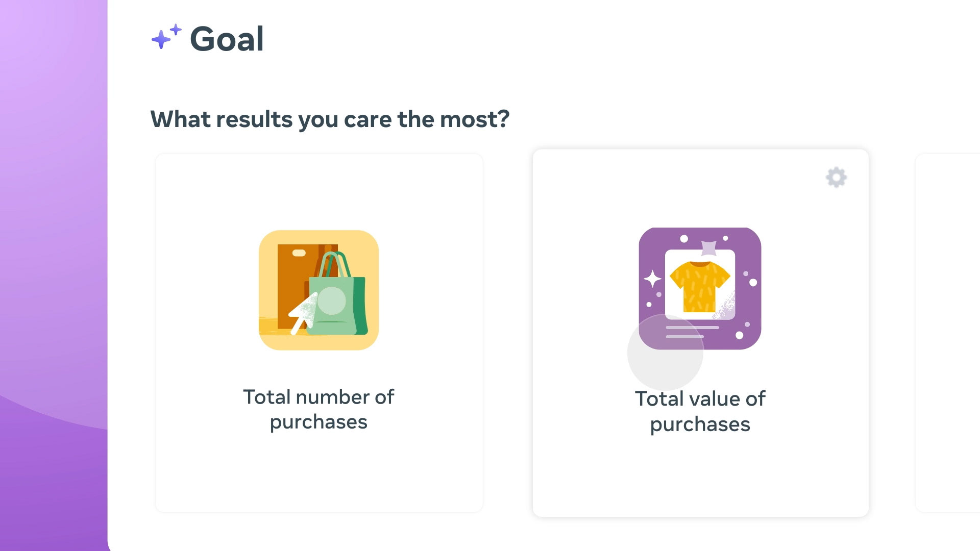
Task: Click the Goal heading
Action: pyautogui.click(x=227, y=39)
